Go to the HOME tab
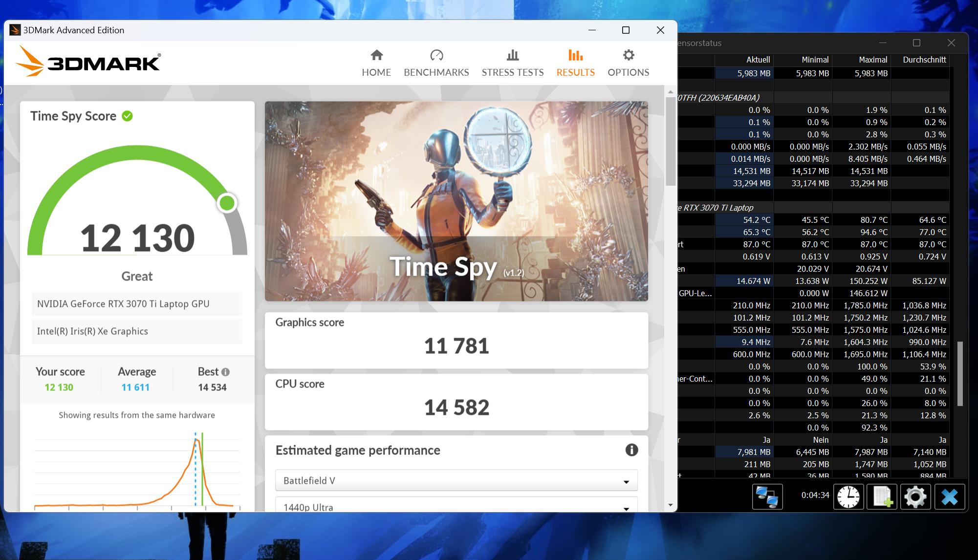978x560 pixels. [x=376, y=63]
